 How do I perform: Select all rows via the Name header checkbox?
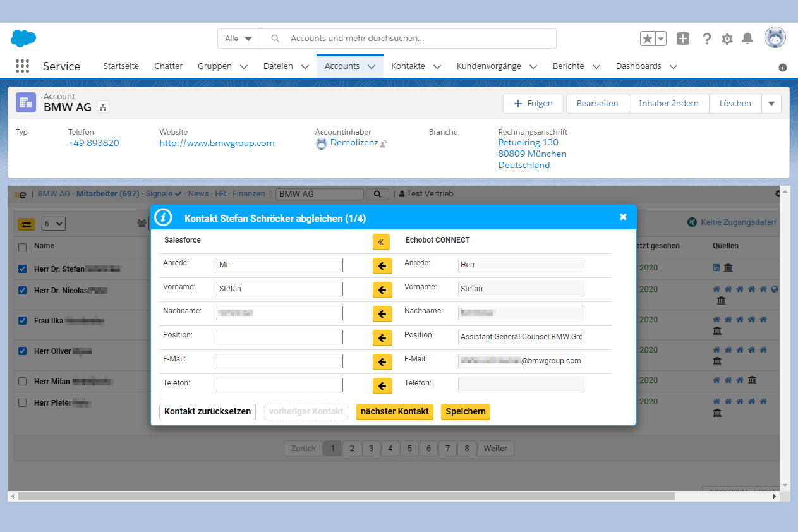(x=22, y=246)
